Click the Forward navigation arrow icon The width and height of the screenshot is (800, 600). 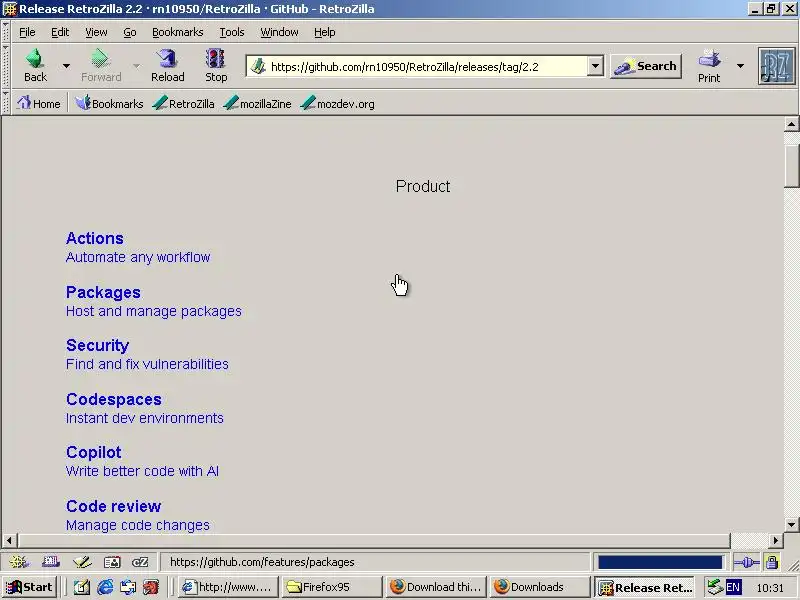100,59
